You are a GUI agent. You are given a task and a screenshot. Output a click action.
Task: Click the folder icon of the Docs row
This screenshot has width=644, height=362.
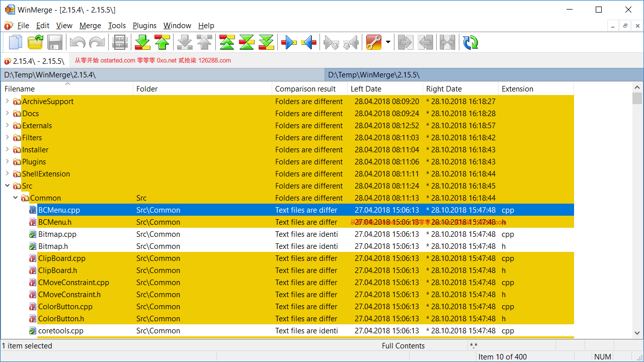(x=17, y=114)
